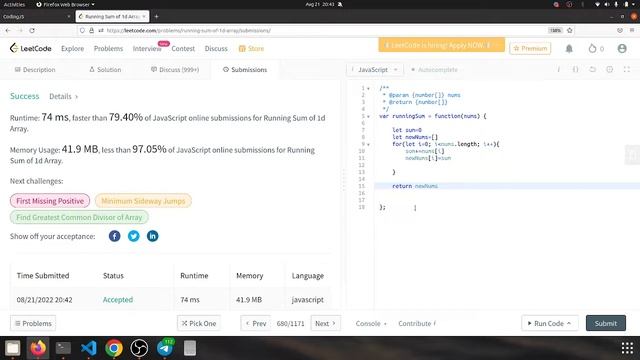Reset code to default icon
Viewport: 640px width, 360px height.
(592, 69)
